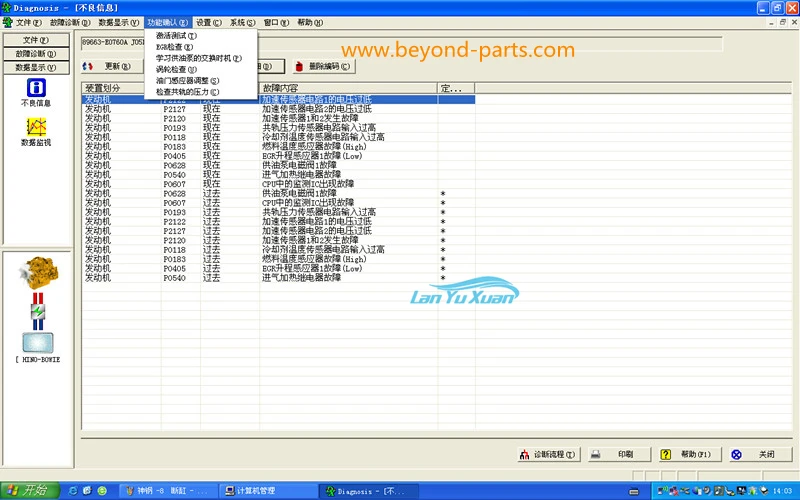Click the 印刷 print button

(619, 454)
